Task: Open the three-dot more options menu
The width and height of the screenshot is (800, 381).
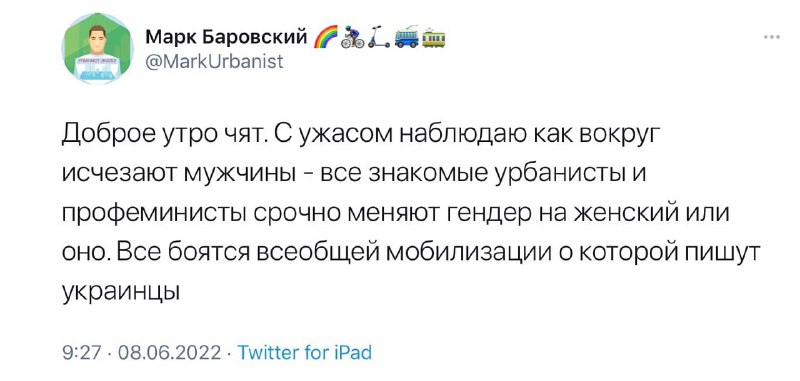Action: [x=772, y=37]
